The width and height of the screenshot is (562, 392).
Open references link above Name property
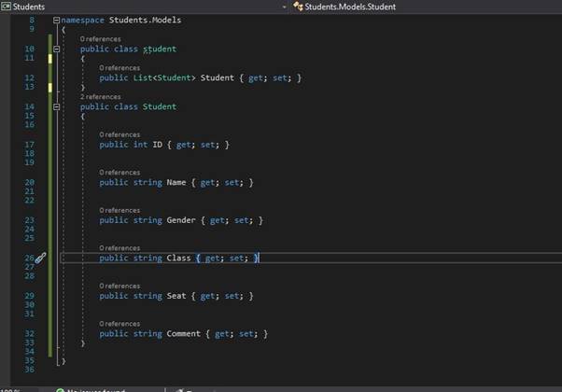pos(119,173)
